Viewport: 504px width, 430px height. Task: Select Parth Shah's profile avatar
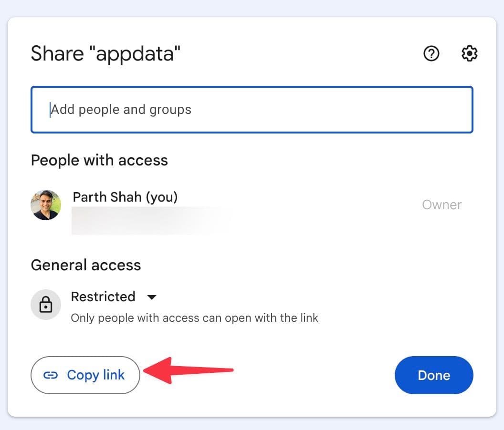click(46, 205)
